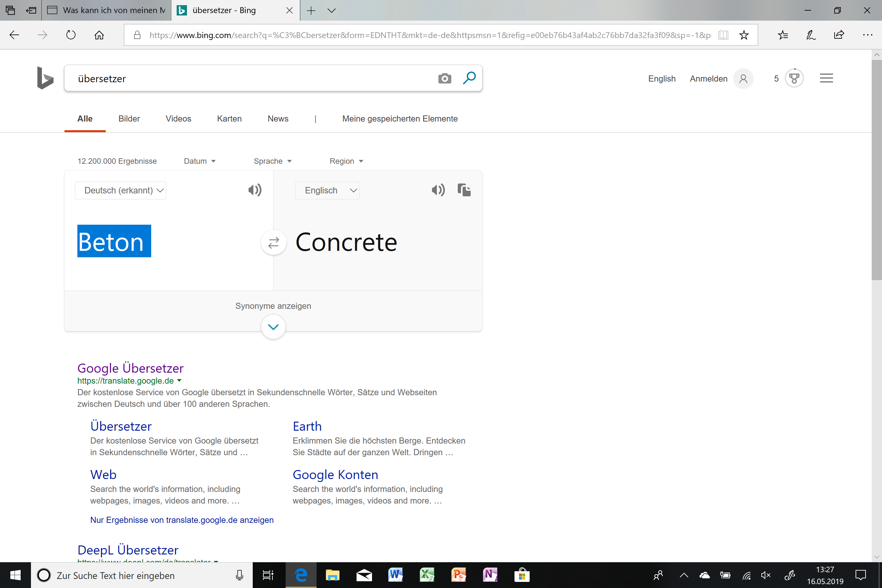Play English translation audio

[x=438, y=190]
